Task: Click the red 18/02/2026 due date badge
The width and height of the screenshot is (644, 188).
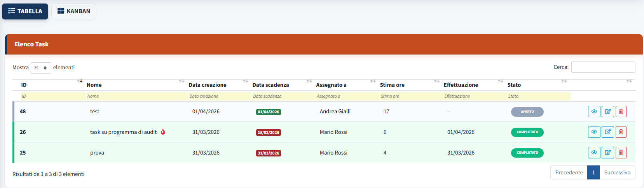Action: pyautogui.click(x=268, y=132)
